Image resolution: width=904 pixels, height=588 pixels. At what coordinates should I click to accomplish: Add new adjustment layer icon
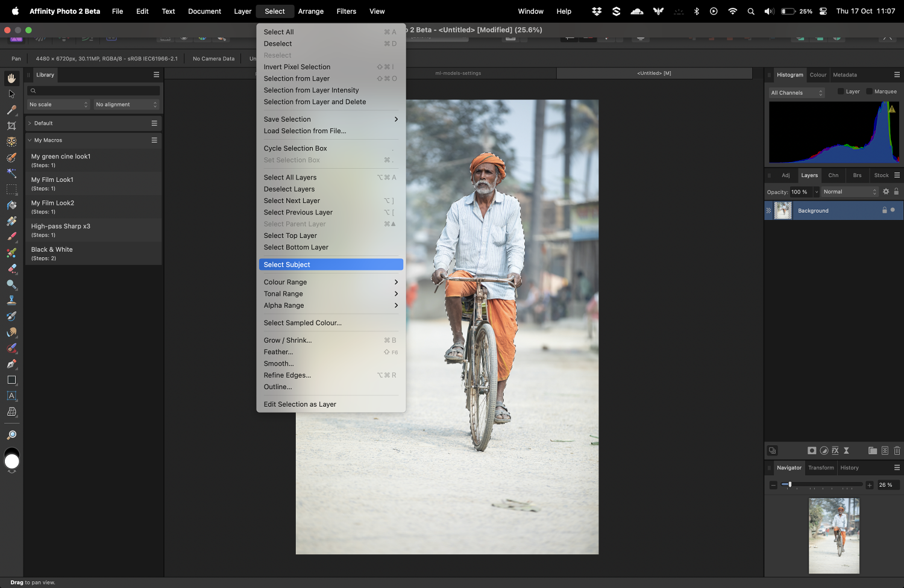tap(824, 451)
